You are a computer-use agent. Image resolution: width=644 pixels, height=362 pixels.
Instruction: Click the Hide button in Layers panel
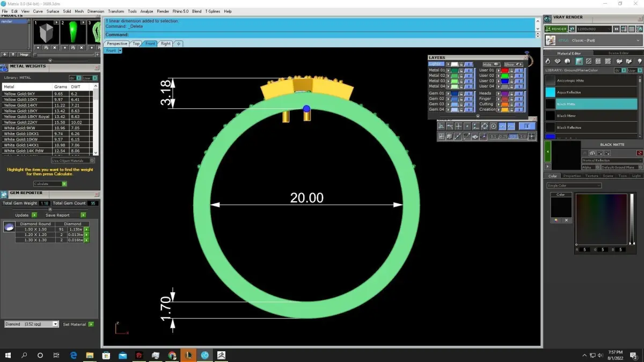pyautogui.click(x=492, y=64)
